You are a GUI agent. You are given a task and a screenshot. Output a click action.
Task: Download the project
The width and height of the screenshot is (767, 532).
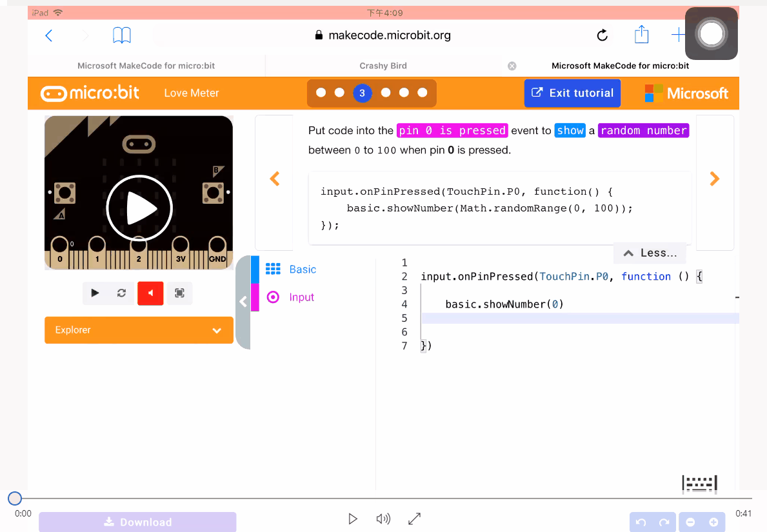(137, 522)
